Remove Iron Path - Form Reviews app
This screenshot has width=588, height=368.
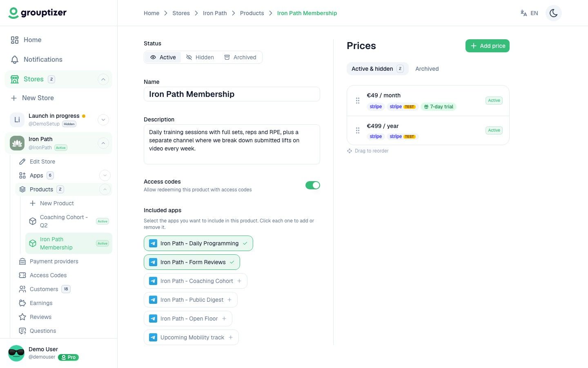pos(192,262)
